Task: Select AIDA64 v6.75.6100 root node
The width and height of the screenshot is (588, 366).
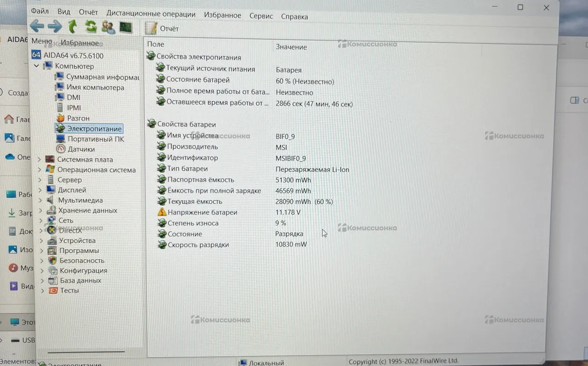Action: click(x=68, y=55)
